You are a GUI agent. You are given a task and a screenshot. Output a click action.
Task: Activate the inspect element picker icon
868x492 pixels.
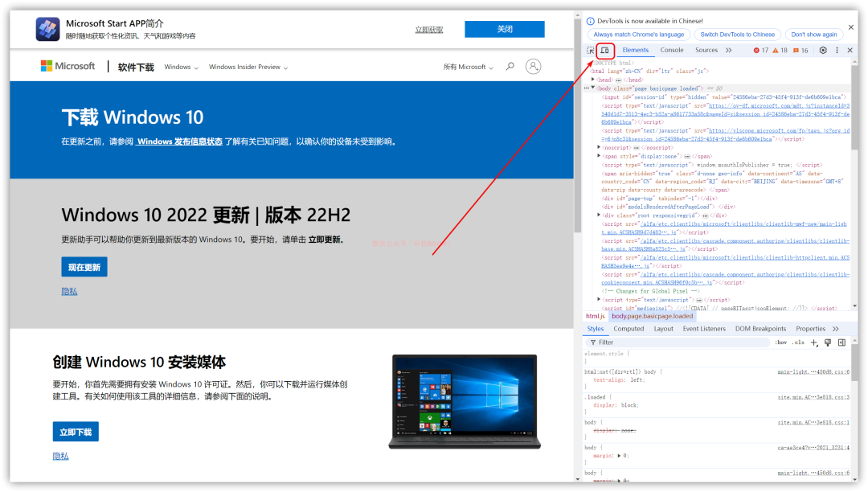pos(591,51)
